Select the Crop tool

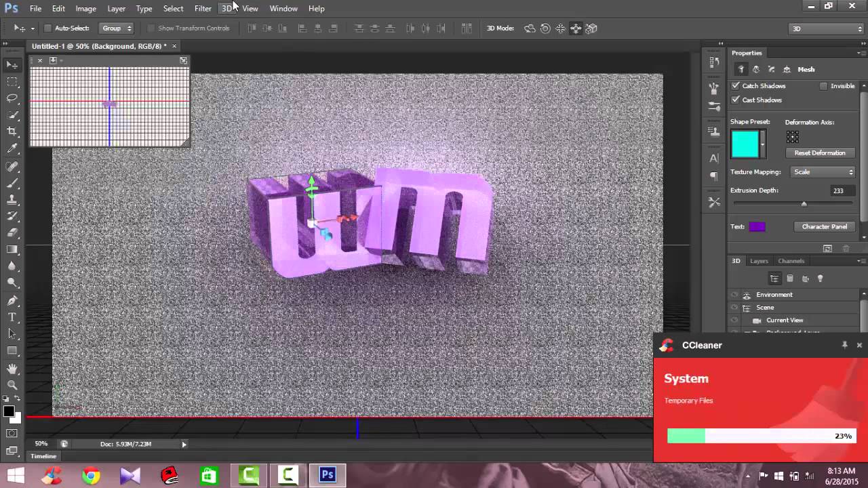[12, 131]
